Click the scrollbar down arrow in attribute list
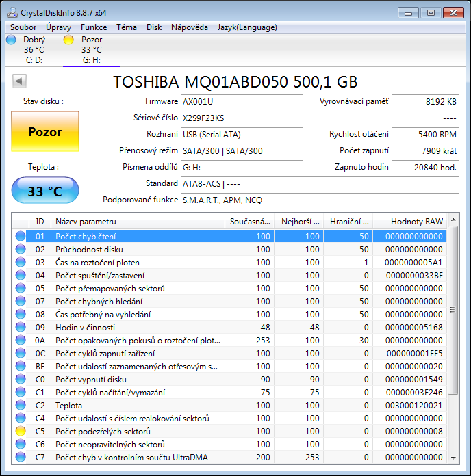471x476 pixels. click(453, 458)
